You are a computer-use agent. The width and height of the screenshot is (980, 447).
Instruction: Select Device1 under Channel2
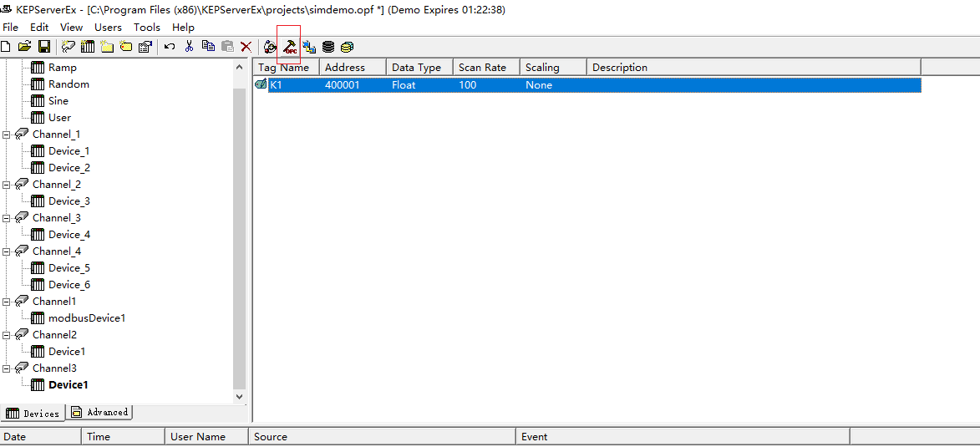67,352
